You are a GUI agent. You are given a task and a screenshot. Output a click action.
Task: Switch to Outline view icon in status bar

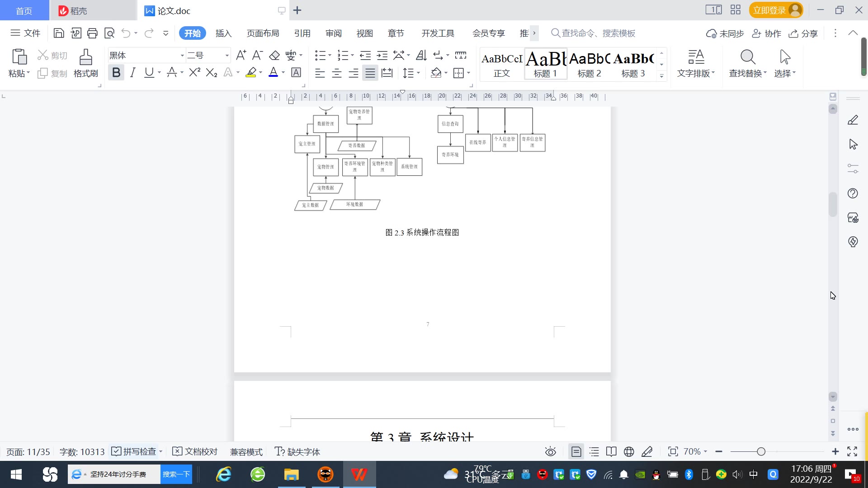(x=594, y=451)
